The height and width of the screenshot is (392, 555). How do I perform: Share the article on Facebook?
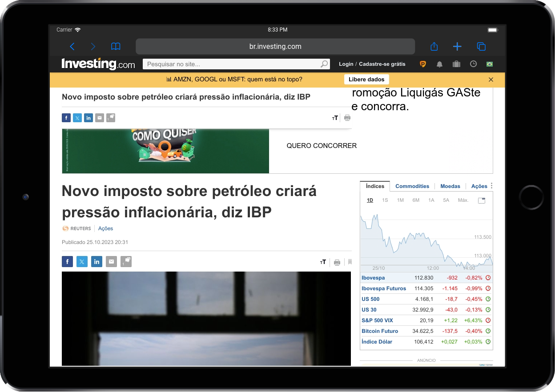pos(67,261)
